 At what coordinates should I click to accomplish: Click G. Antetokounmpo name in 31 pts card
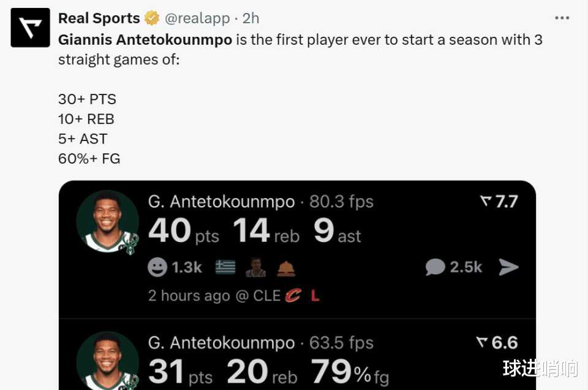coord(221,342)
